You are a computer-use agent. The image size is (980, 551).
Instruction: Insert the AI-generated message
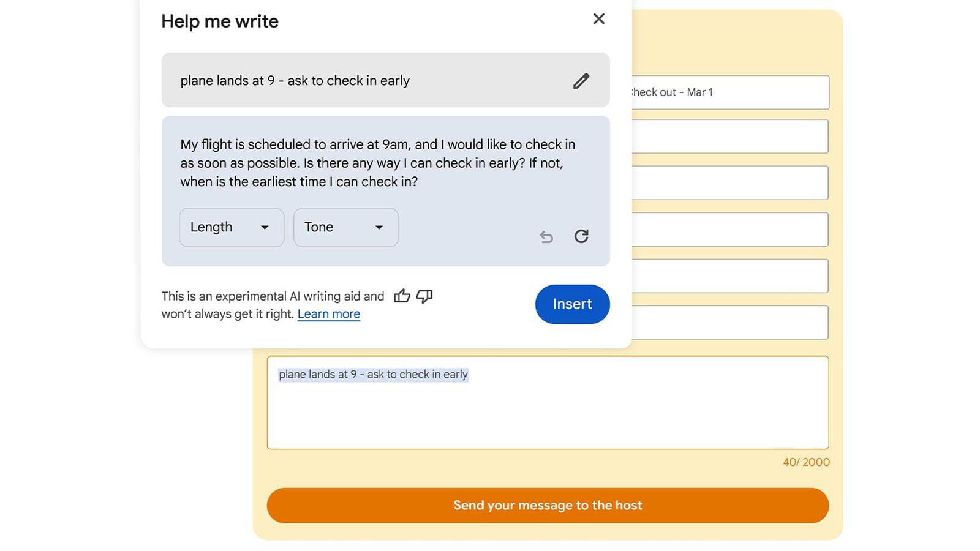[572, 304]
